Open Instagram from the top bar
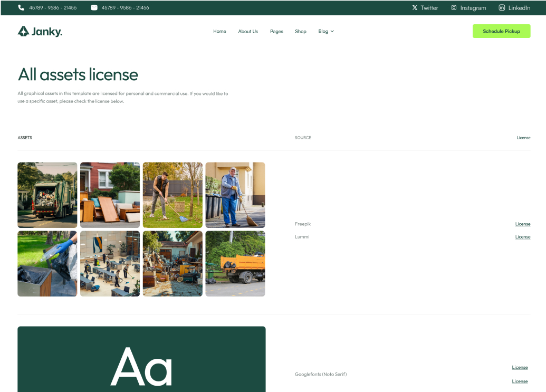Viewport: 546px width, 392px height. [454, 7]
